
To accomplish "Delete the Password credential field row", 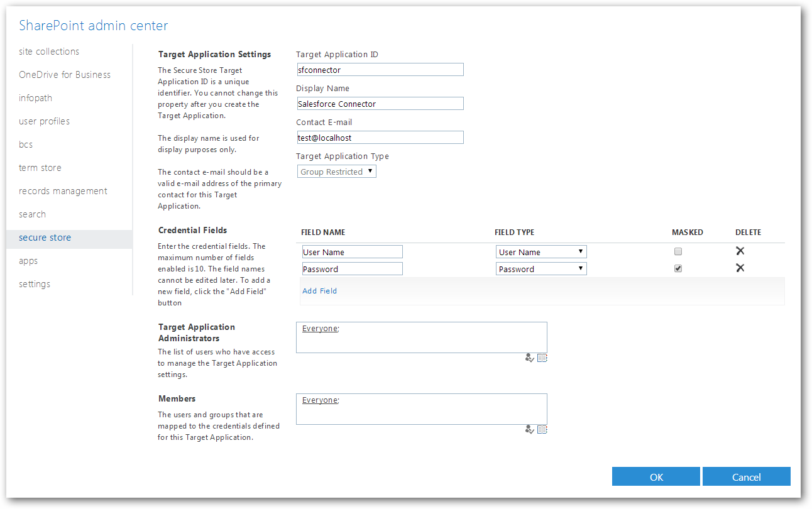I will click(740, 268).
